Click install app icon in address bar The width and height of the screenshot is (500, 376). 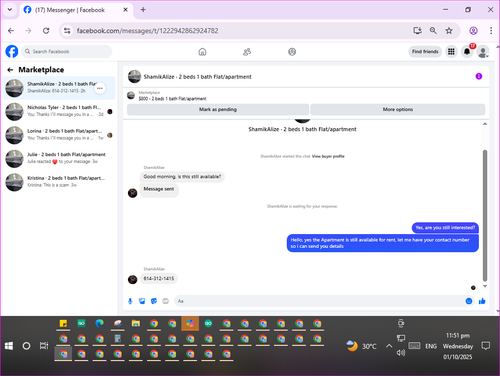coord(417,31)
